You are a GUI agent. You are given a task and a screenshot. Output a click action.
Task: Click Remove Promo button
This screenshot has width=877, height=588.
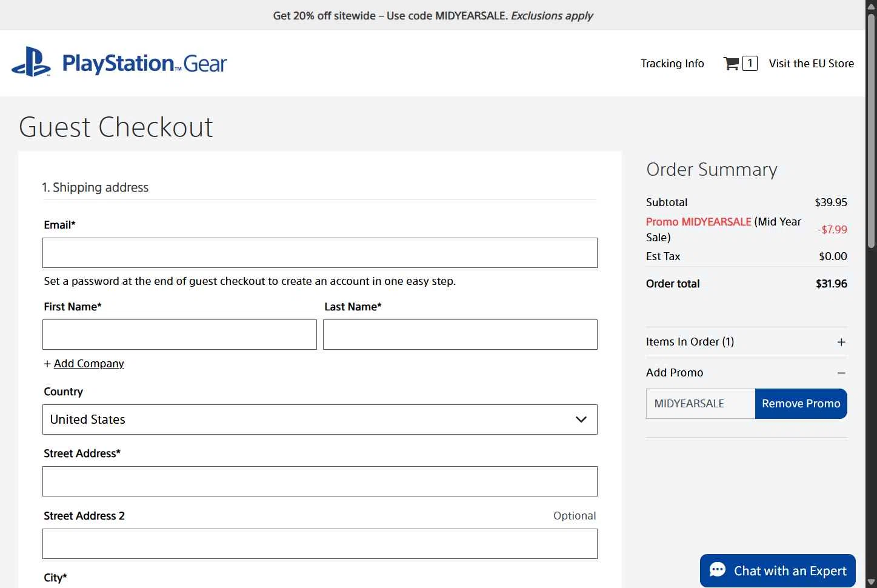(x=801, y=404)
